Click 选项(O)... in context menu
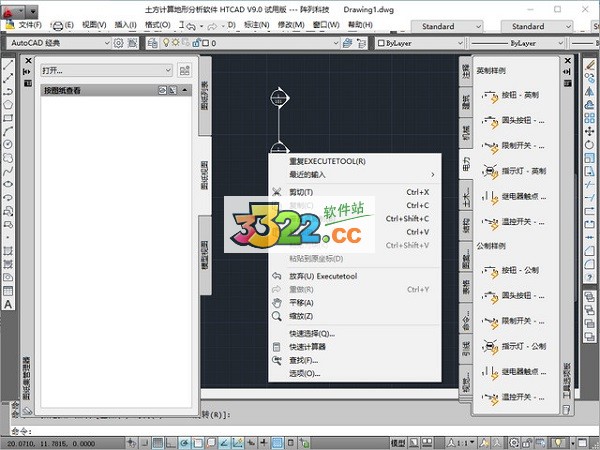This screenshot has height=450, width=600. [304, 373]
